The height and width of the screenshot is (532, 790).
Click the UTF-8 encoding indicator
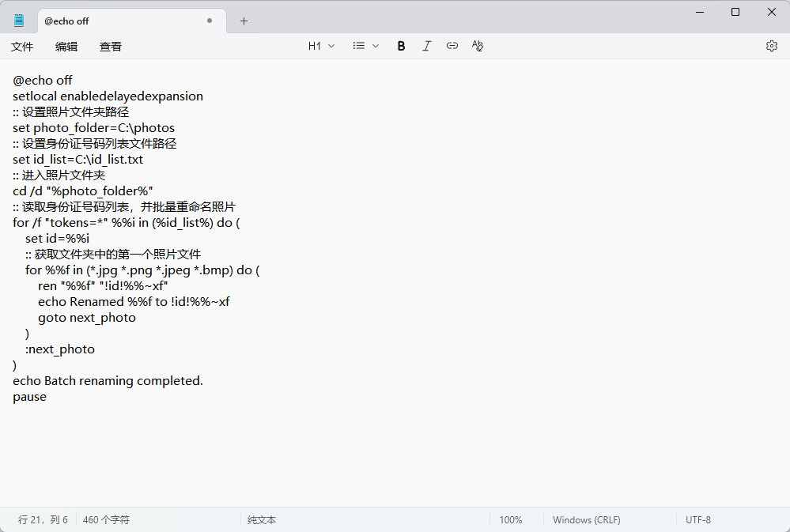pyautogui.click(x=697, y=519)
